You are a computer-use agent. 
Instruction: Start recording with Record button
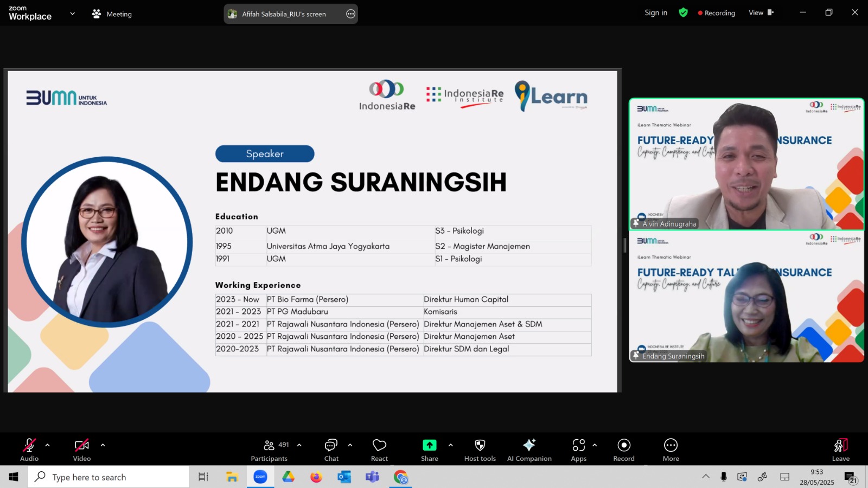pyautogui.click(x=624, y=450)
